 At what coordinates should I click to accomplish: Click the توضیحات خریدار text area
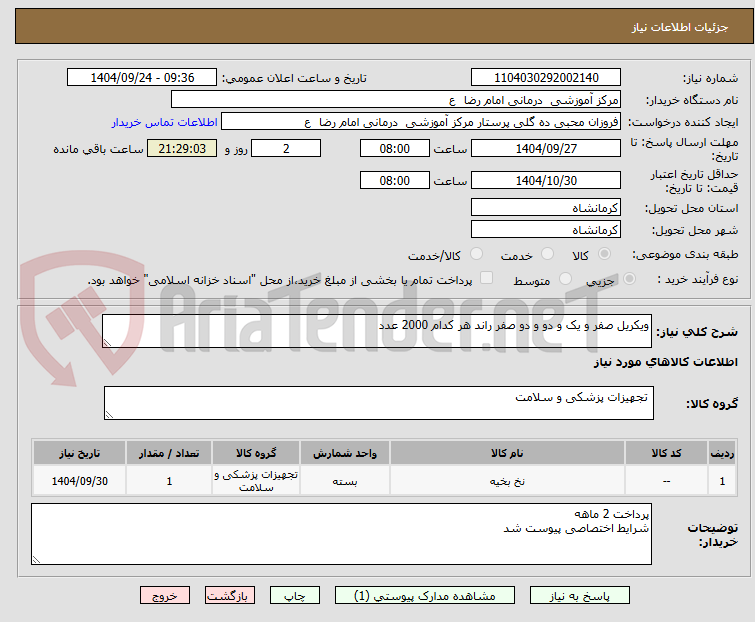point(341,534)
